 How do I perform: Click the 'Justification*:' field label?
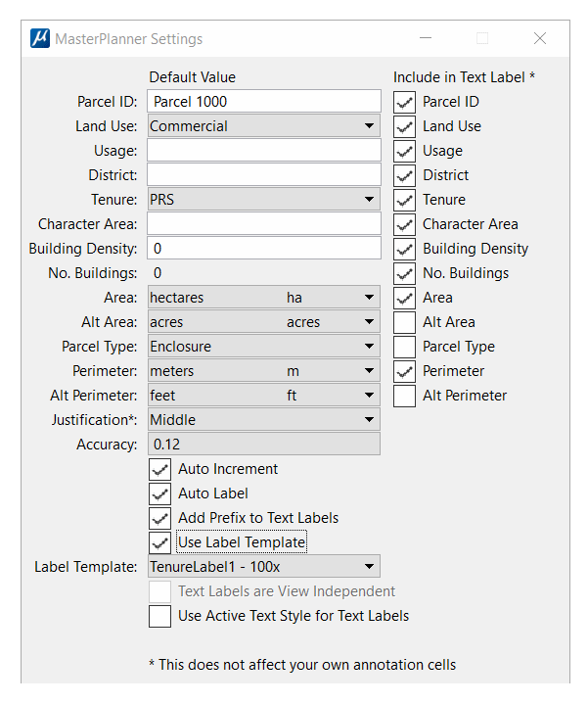pyautogui.click(x=94, y=420)
